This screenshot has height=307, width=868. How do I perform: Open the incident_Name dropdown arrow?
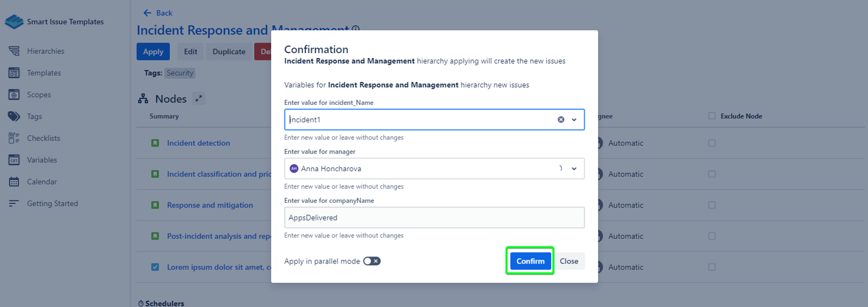(574, 119)
